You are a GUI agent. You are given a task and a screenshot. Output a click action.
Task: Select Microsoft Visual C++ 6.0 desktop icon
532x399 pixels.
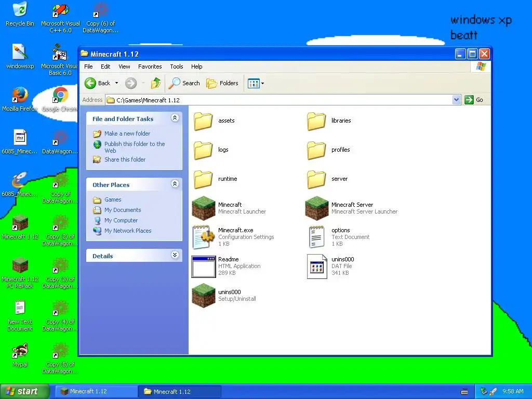pyautogui.click(x=60, y=18)
